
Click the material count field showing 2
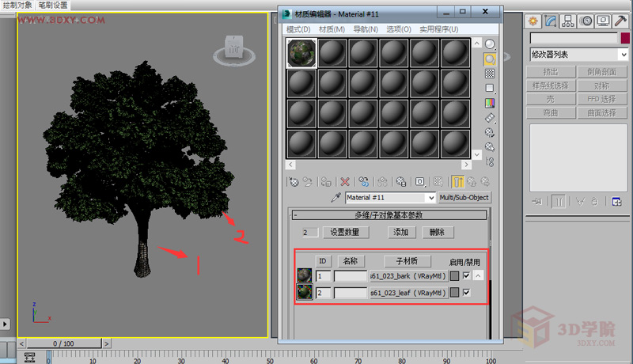[310, 233]
